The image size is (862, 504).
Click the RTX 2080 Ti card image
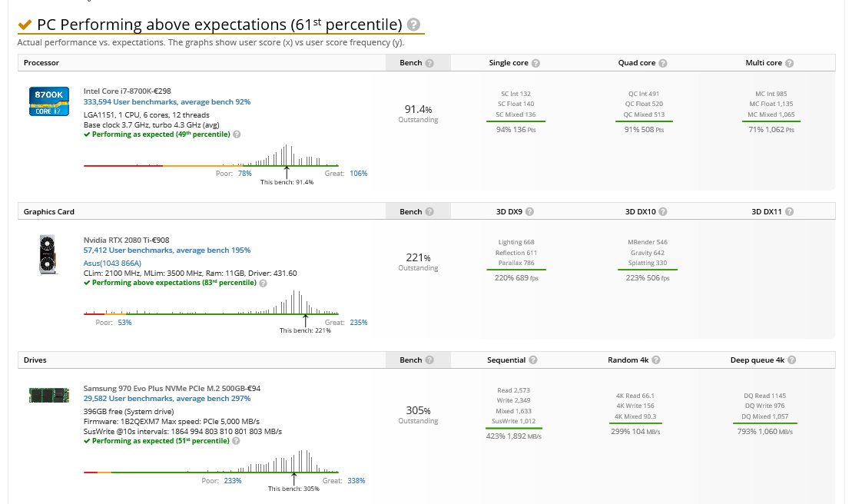(x=48, y=254)
